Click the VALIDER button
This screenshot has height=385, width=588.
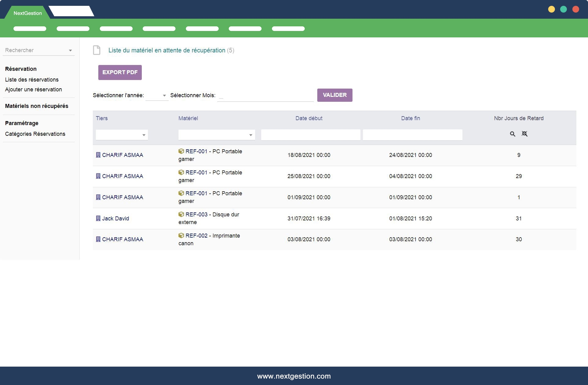pyautogui.click(x=334, y=95)
